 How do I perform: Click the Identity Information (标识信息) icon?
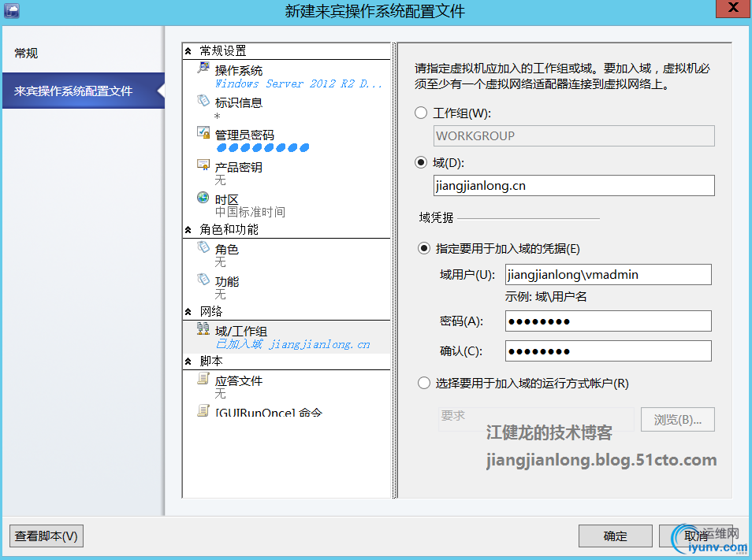pos(203,101)
